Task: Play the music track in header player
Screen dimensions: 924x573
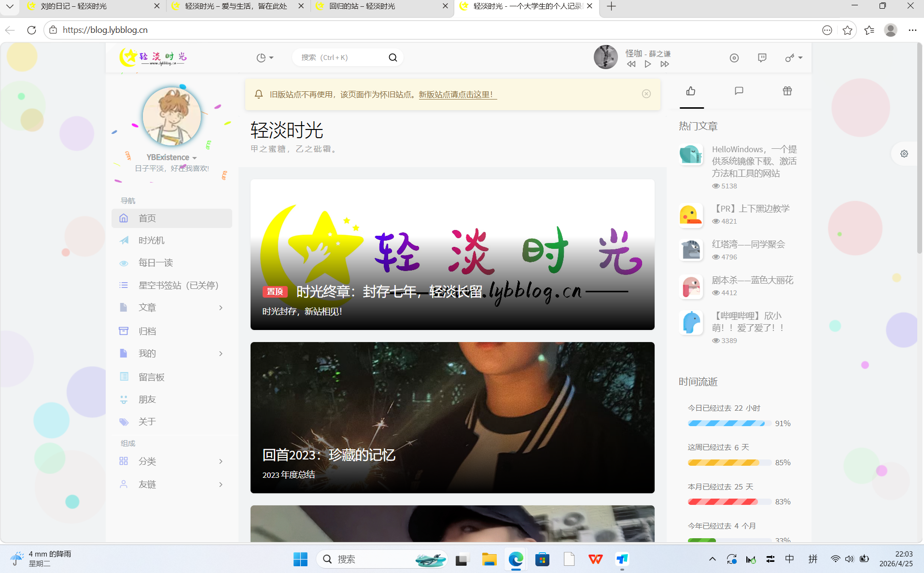Action: coord(648,64)
